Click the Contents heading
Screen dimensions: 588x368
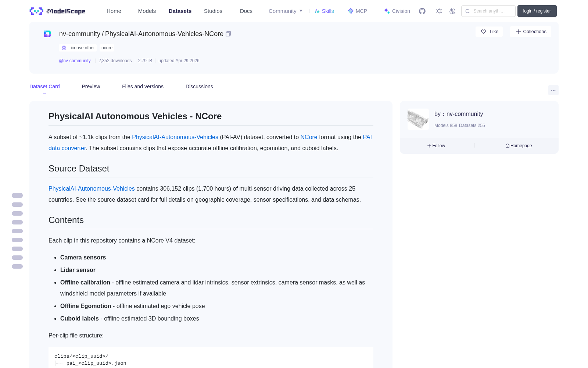(x=66, y=220)
